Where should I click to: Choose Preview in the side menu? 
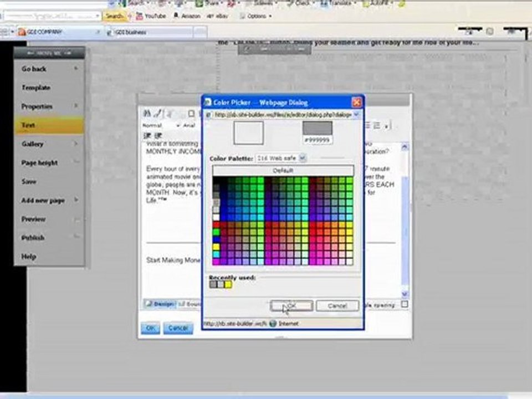(49, 219)
